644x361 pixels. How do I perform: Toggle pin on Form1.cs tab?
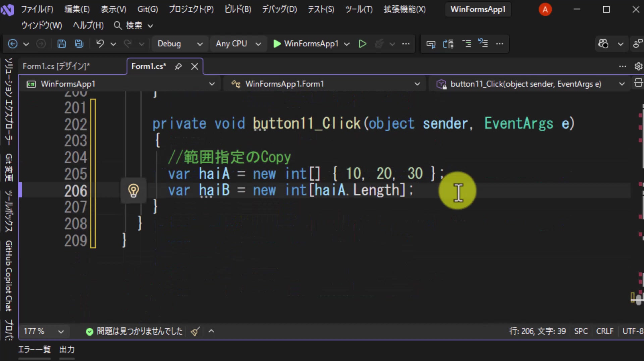[178, 66]
